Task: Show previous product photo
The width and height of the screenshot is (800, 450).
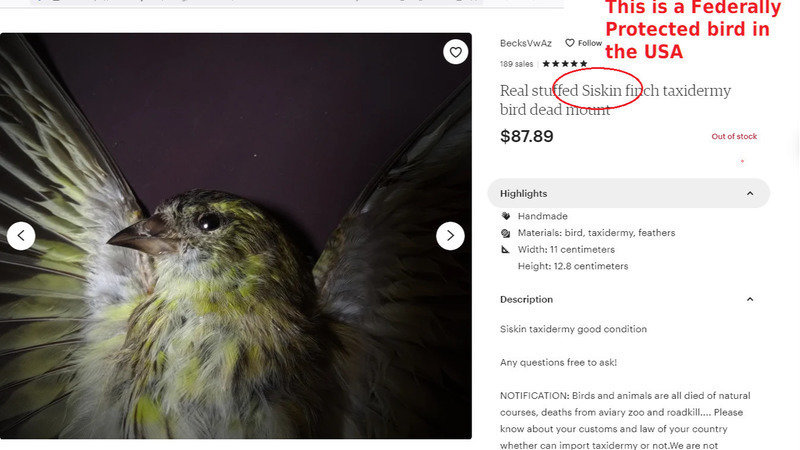Action: coord(21,236)
